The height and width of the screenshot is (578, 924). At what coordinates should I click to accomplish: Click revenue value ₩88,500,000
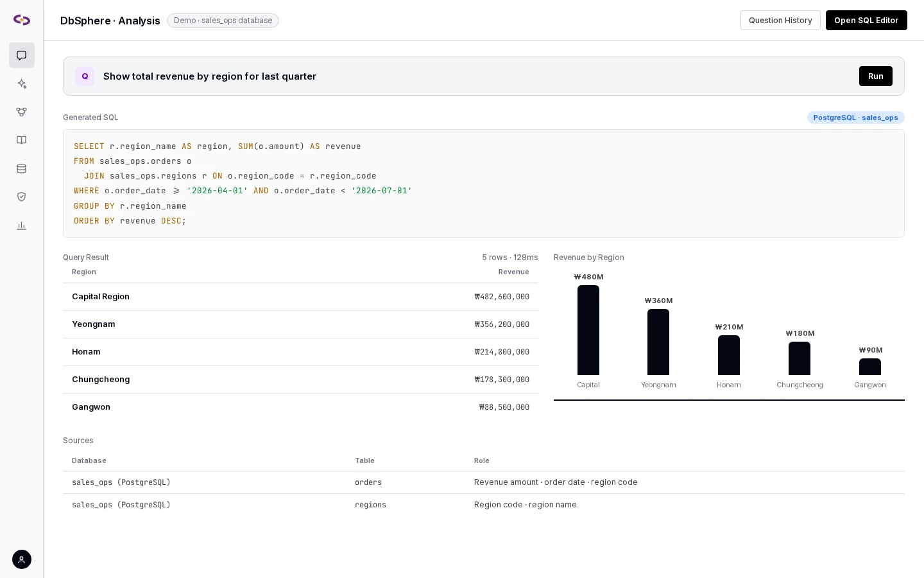pos(504,407)
